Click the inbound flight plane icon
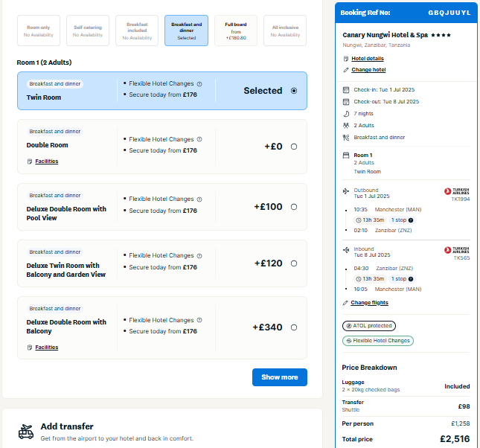480x448 pixels. (346, 250)
